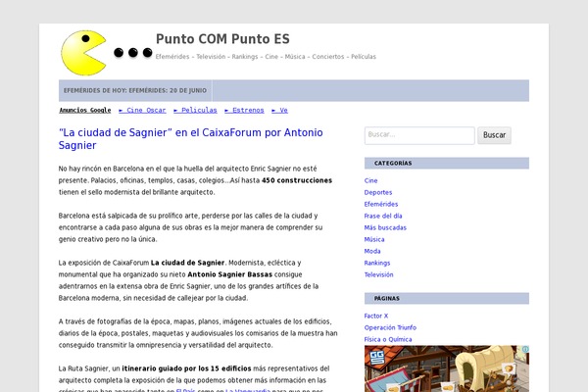Click the bold text itinerario guiado por los 15 edificios
Viewport: 588px width, 392px height.
tap(186, 368)
